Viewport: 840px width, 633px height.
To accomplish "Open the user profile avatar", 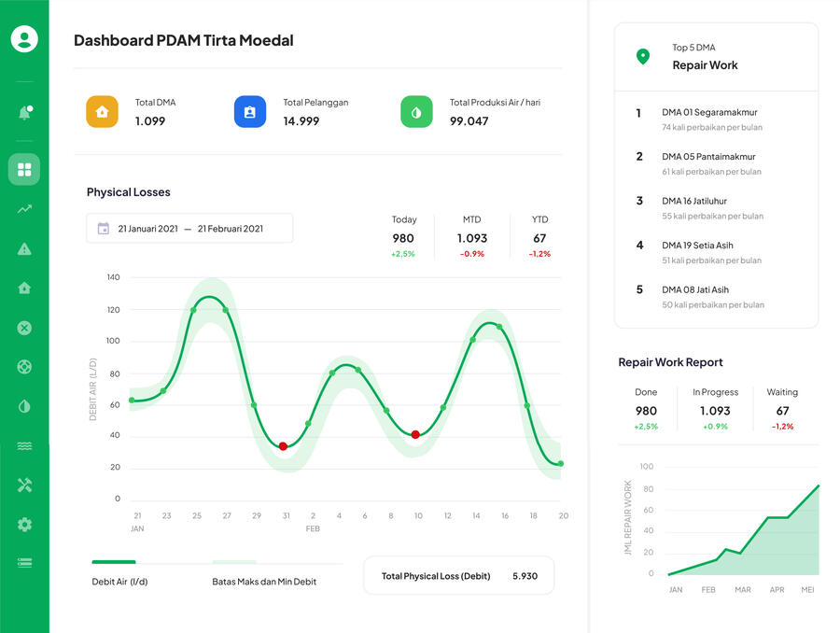I will (24, 38).
